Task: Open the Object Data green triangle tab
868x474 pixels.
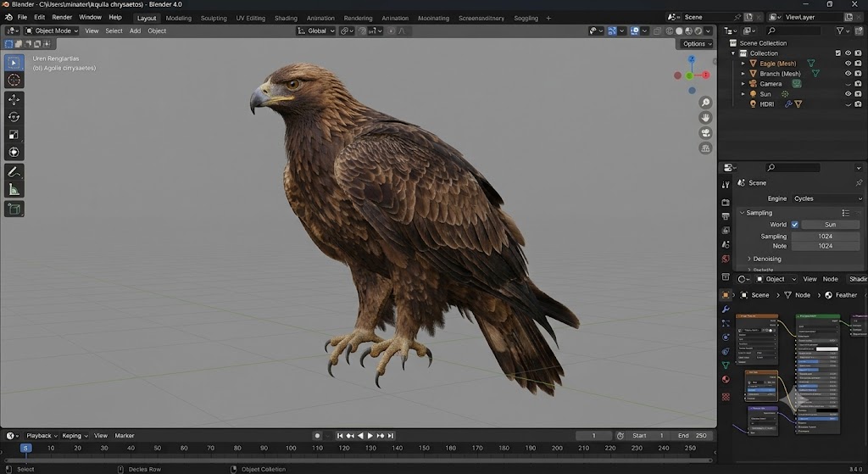Action: [726, 365]
